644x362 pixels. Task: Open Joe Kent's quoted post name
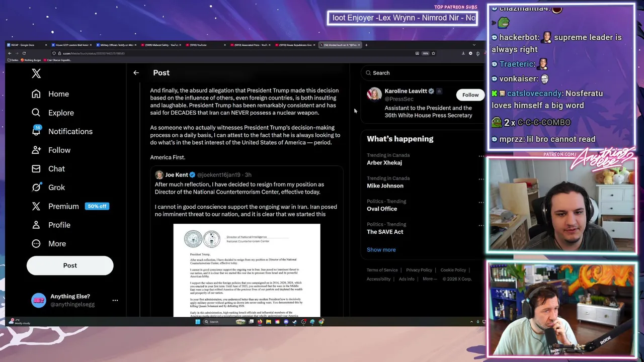click(177, 175)
